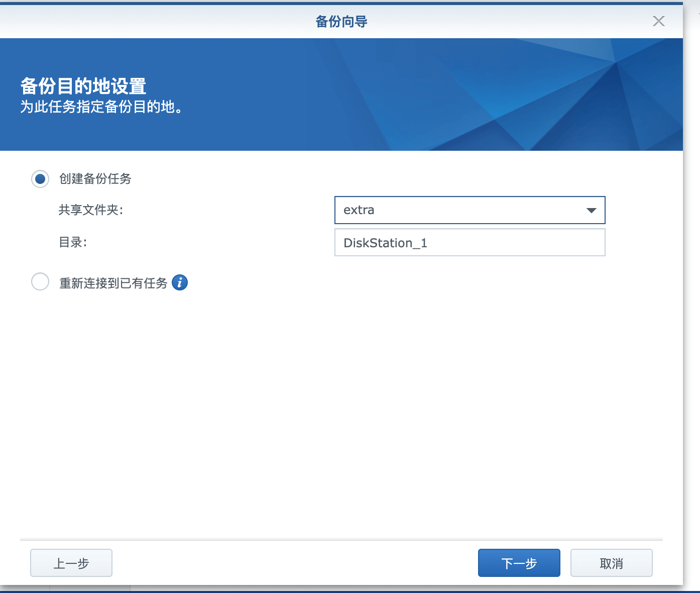The width and height of the screenshot is (700, 593).
Task: Choose the 重新连接到已有任务 radio option
Action: pyautogui.click(x=40, y=282)
